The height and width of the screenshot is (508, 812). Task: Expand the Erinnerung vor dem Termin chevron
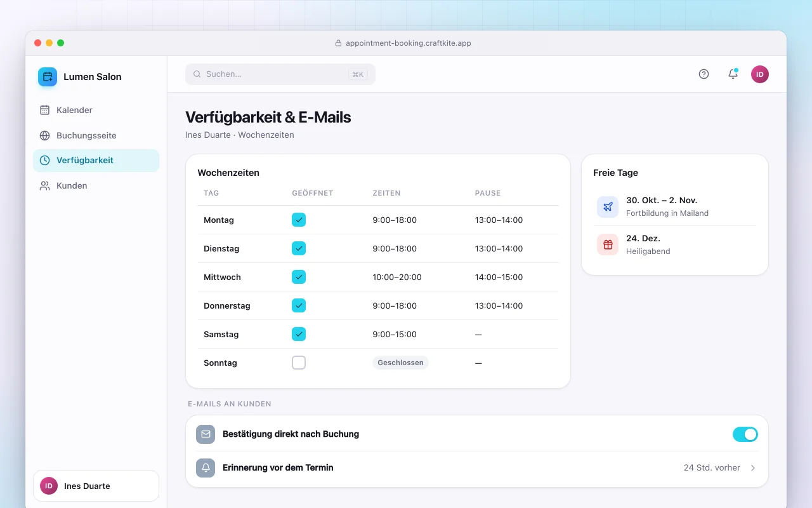753,468
